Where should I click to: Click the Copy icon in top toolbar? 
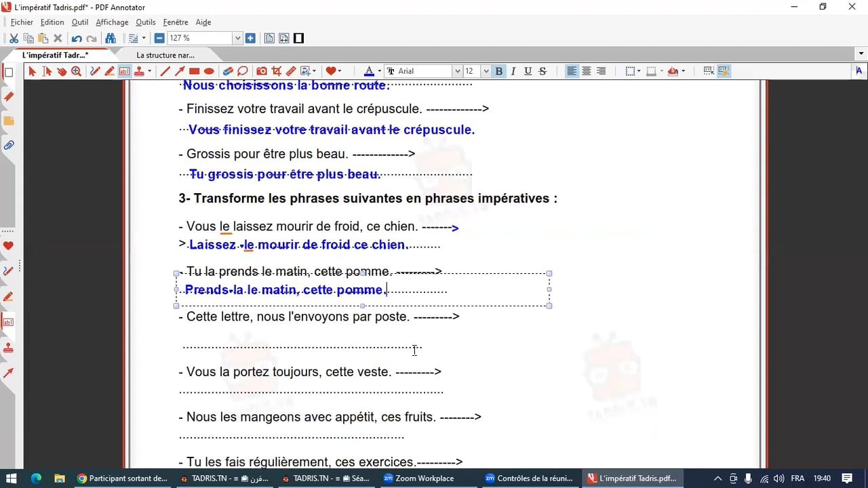tap(28, 39)
